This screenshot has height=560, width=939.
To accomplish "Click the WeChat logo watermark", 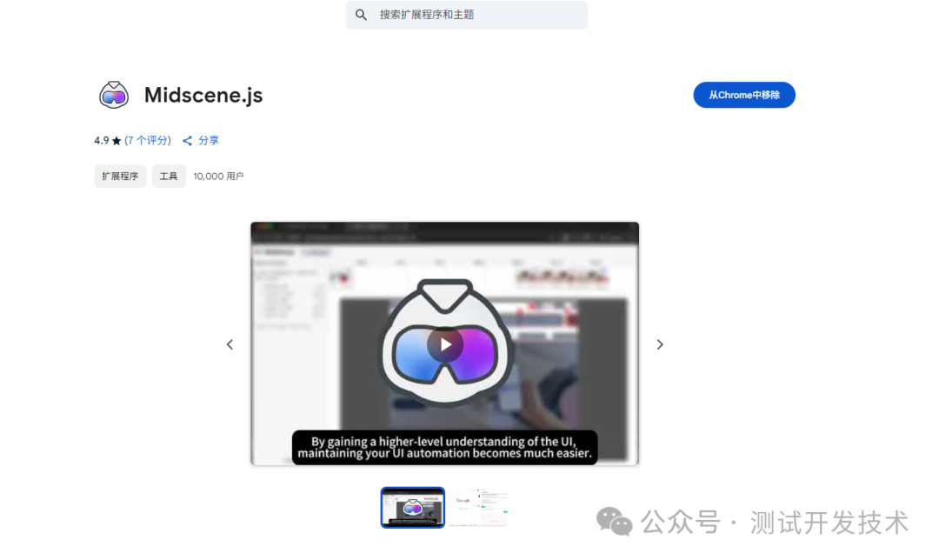I will [614, 522].
